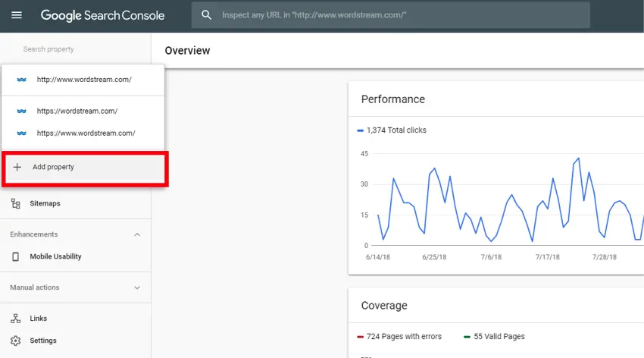
Task: Select the https://wordstream.com/ property
Action: point(83,111)
